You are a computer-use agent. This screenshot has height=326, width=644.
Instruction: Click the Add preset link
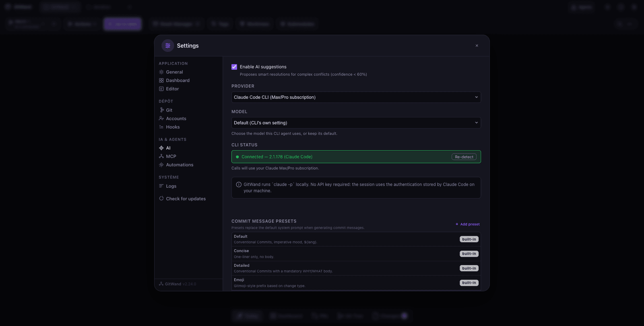(x=467, y=224)
